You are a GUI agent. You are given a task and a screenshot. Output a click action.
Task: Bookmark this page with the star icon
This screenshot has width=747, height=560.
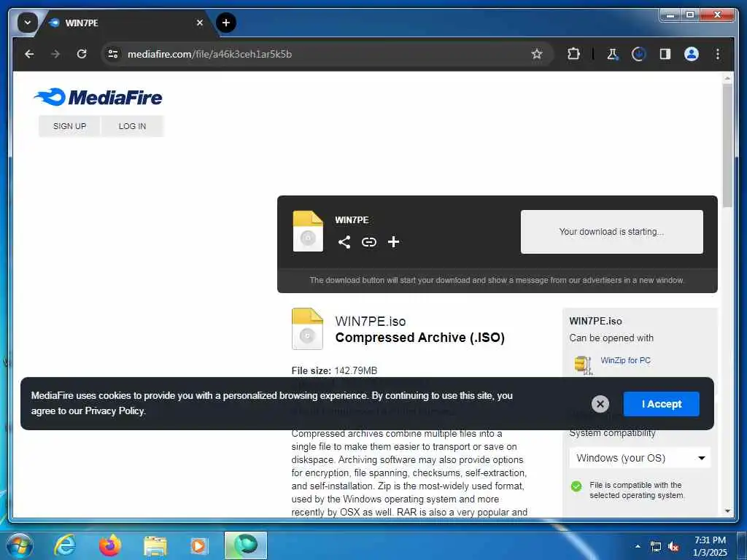tap(537, 54)
